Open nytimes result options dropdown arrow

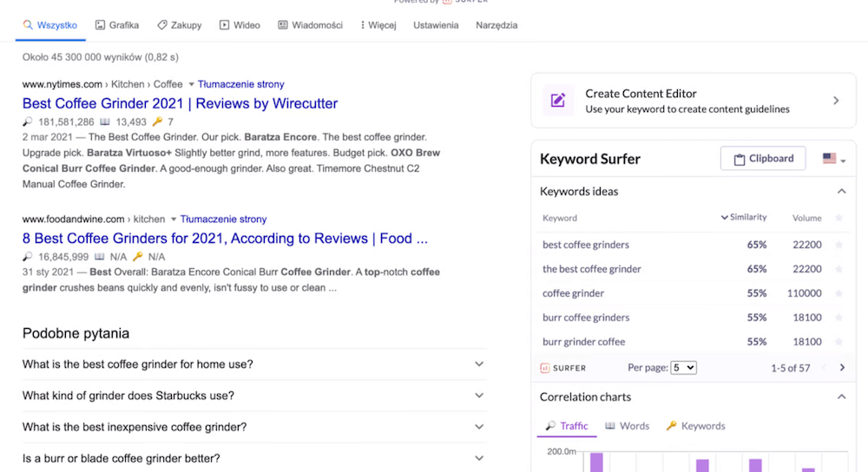[x=191, y=84]
